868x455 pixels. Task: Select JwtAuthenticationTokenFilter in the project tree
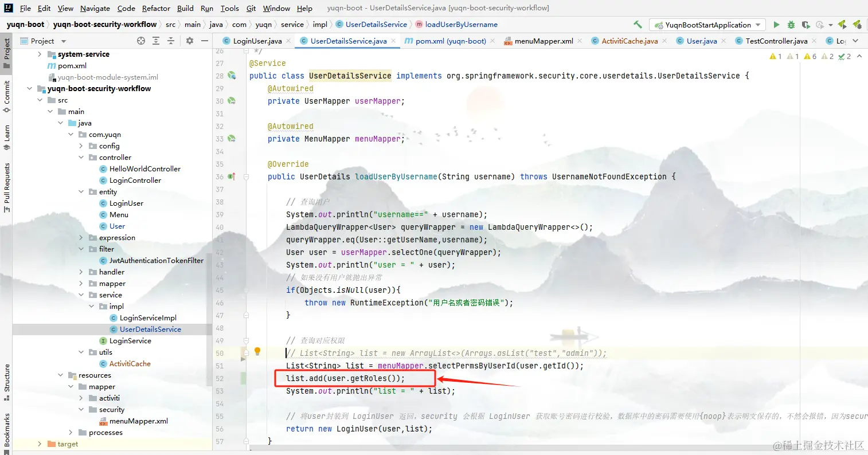tap(157, 260)
